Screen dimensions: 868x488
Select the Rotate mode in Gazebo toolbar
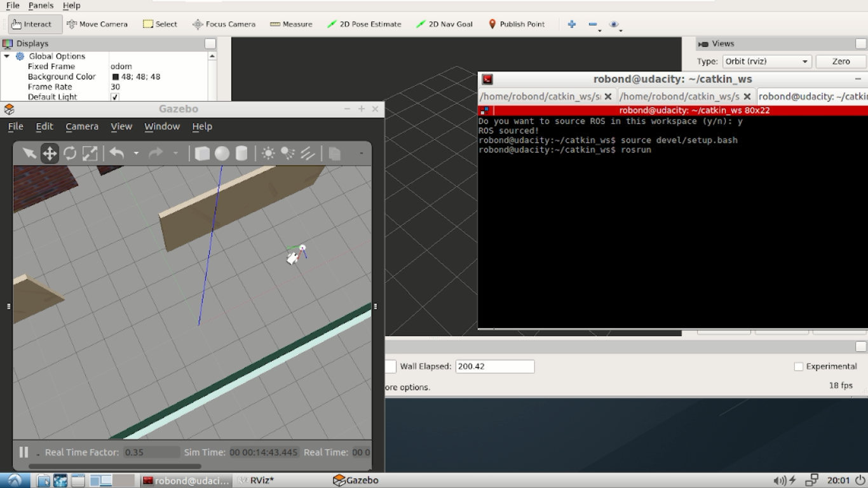(70, 153)
